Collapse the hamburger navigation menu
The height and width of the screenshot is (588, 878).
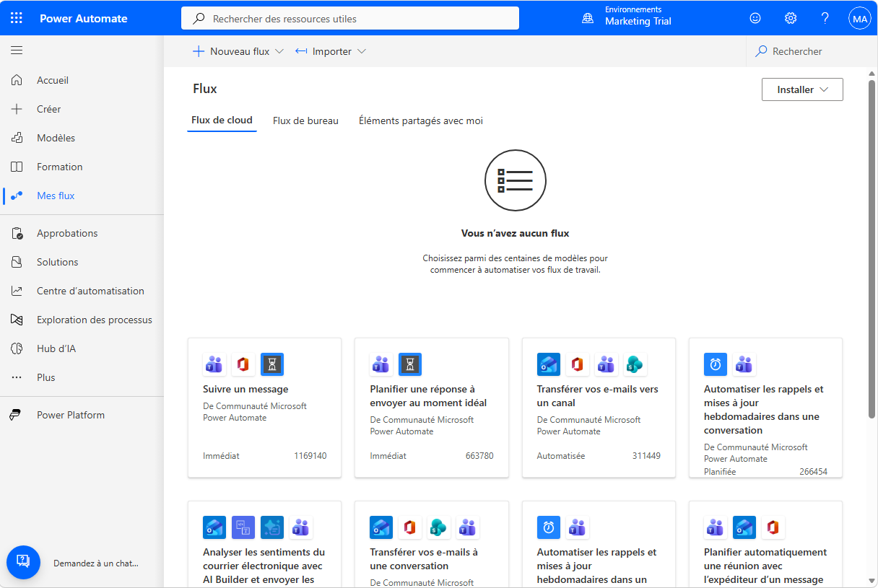(17, 51)
